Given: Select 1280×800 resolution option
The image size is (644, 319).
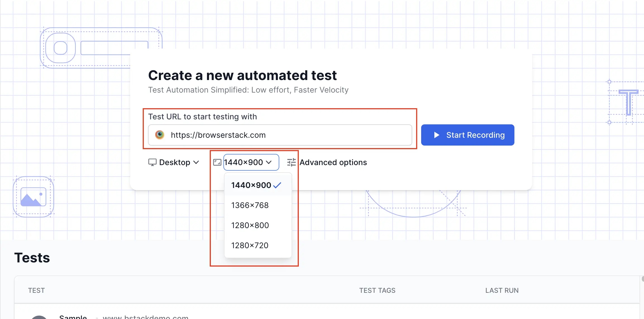Looking at the screenshot, I should [250, 225].
